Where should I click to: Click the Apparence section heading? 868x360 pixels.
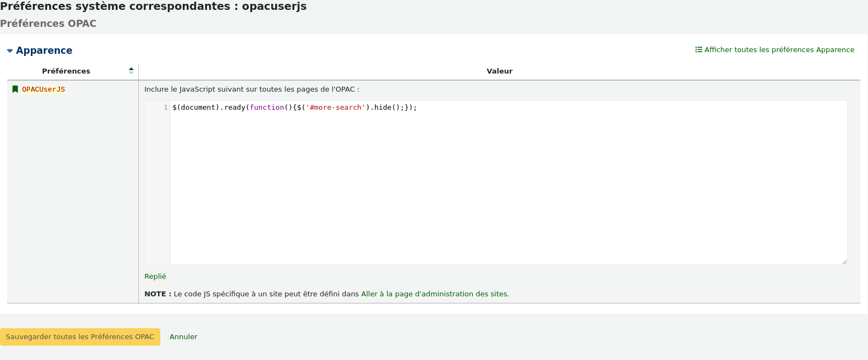44,50
